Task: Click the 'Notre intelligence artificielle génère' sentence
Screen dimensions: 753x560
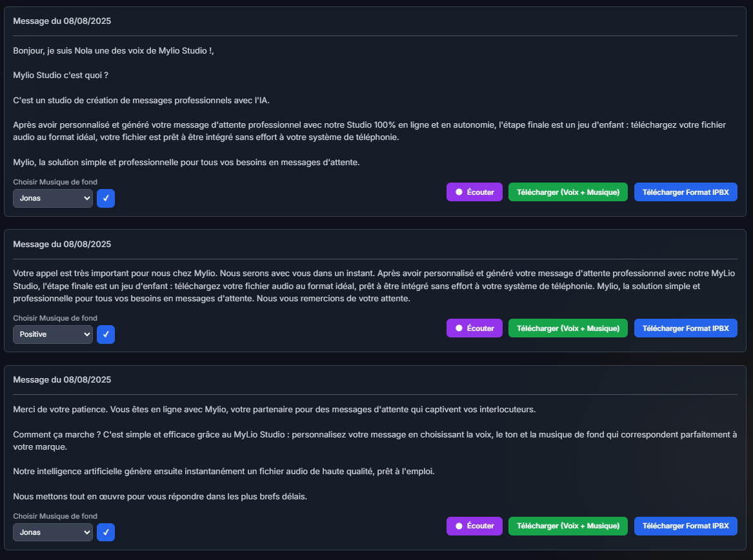Action: pyautogui.click(x=224, y=472)
